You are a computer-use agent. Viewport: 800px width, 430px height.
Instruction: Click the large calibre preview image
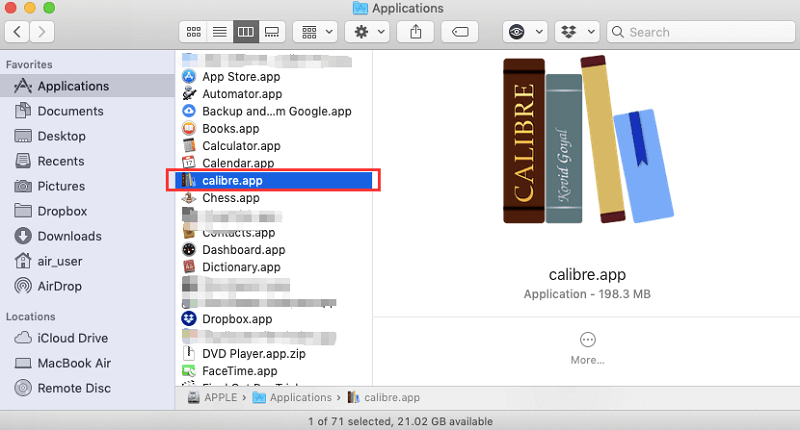588,139
